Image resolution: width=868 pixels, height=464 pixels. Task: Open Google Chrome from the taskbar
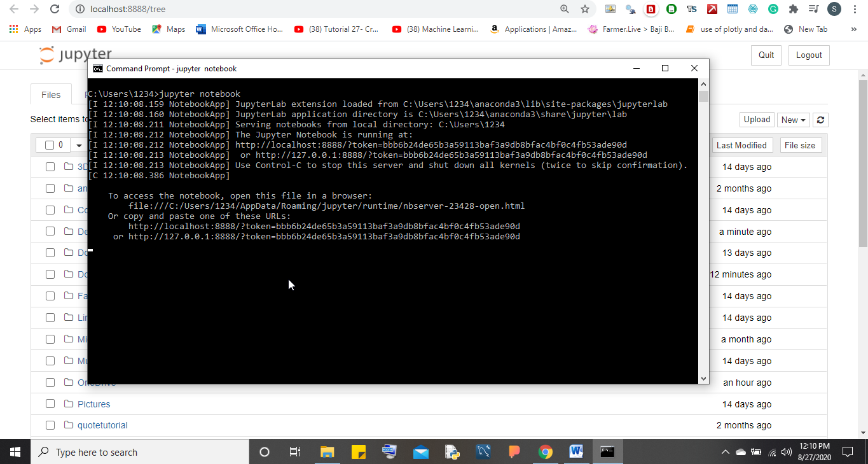pyautogui.click(x=545, y=452)
